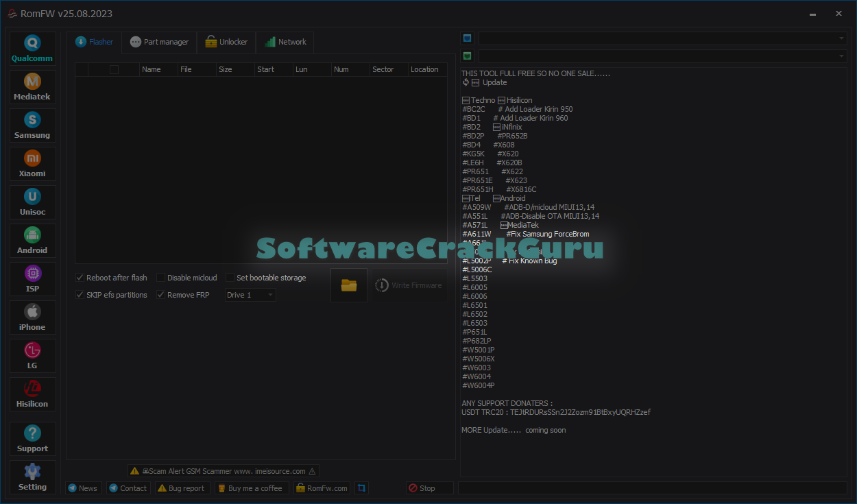Open the Unisoc module

(x=32, y=202)
